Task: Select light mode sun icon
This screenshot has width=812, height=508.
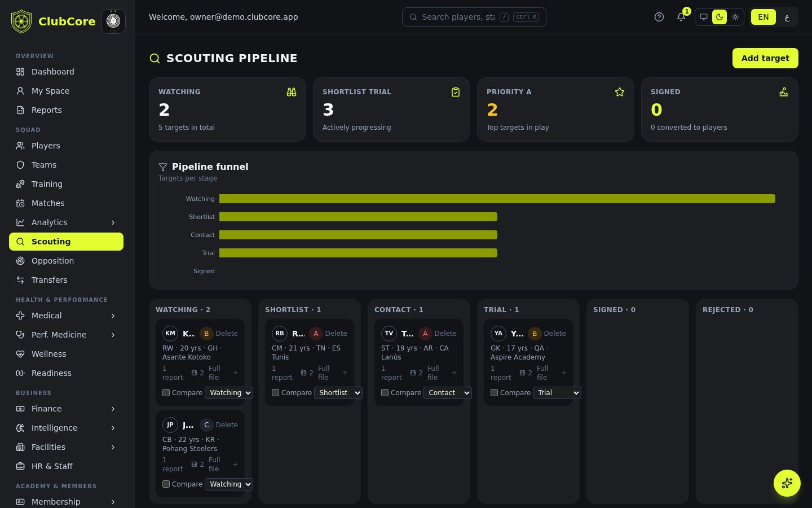Action: click(x=735, y=17)
